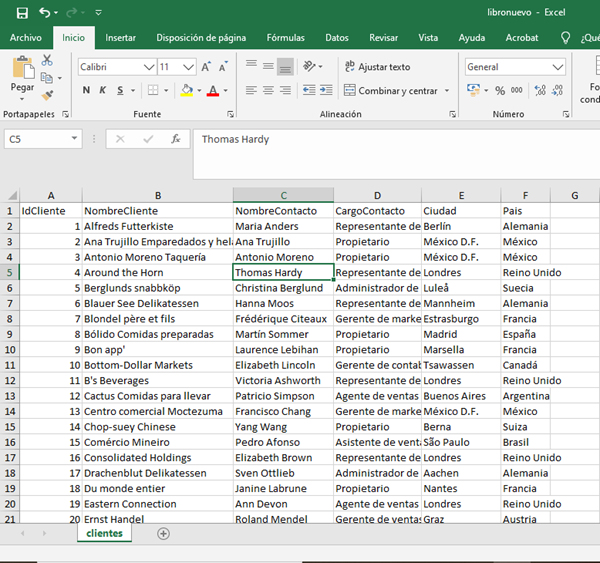Add a new sheet with plus icon
Image resolution: width=600 pixels, height=563 pixels.
(x=164, y=534)
